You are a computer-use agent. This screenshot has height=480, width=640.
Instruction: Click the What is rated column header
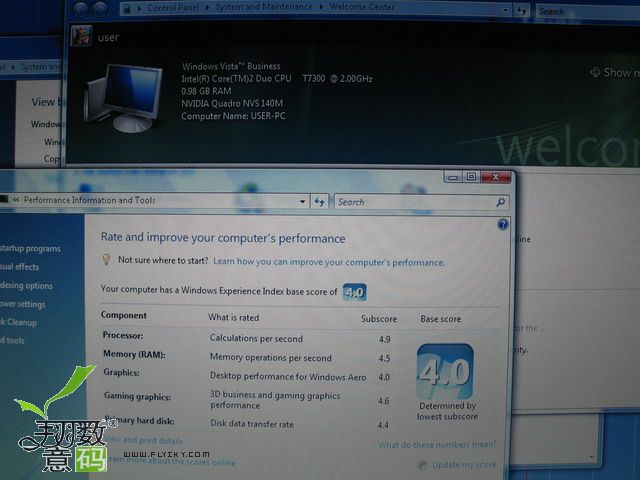tap(233, 318)
